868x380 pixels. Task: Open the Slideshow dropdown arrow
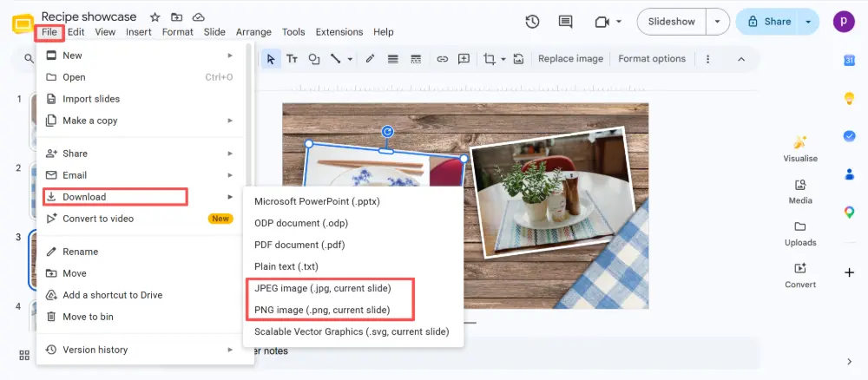click(718, 22)
